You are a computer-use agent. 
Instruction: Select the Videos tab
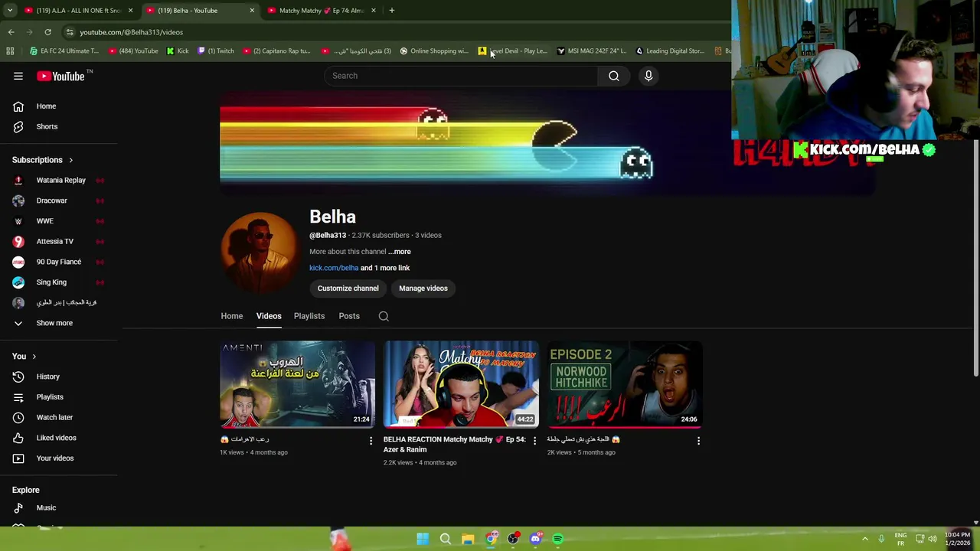coord(269,316)
